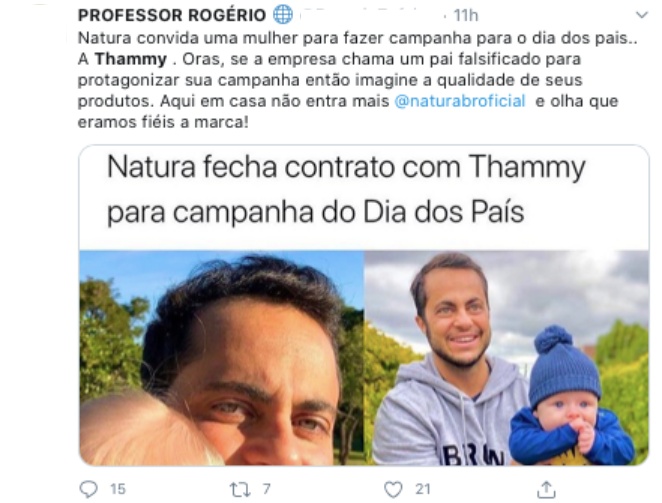Click the hidden handle area beside globe

pos(372,15)
